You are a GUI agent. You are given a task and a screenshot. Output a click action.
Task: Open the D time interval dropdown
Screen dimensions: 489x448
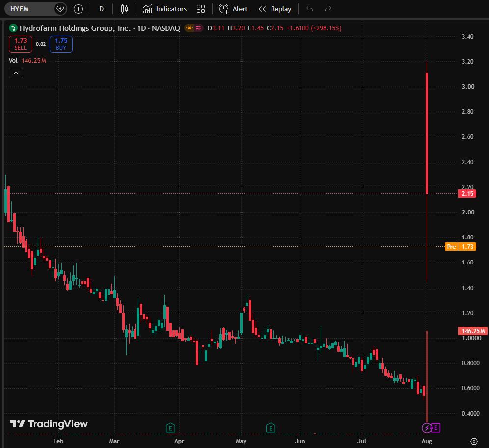pyautogui.click(x=101, y=9)
